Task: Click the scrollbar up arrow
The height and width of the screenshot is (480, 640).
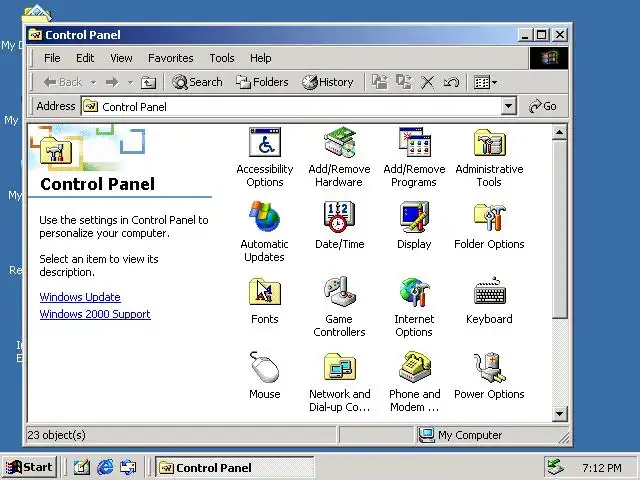Action: click(x=559, y=133)
